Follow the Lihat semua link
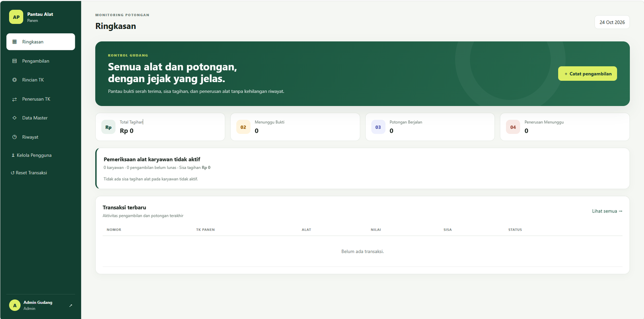Viewport: 644px width, 319px height. point(607,211)
